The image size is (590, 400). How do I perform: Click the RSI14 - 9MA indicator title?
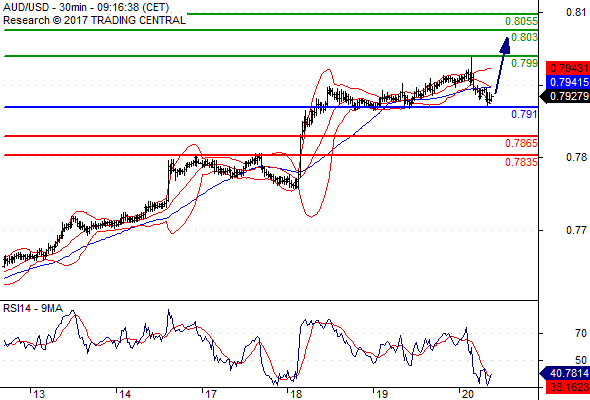33,309
